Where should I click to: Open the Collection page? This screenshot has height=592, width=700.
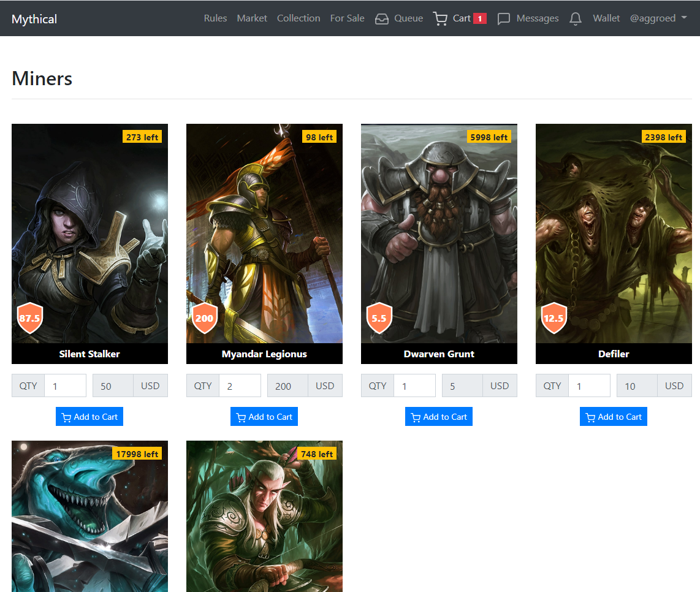299,18
